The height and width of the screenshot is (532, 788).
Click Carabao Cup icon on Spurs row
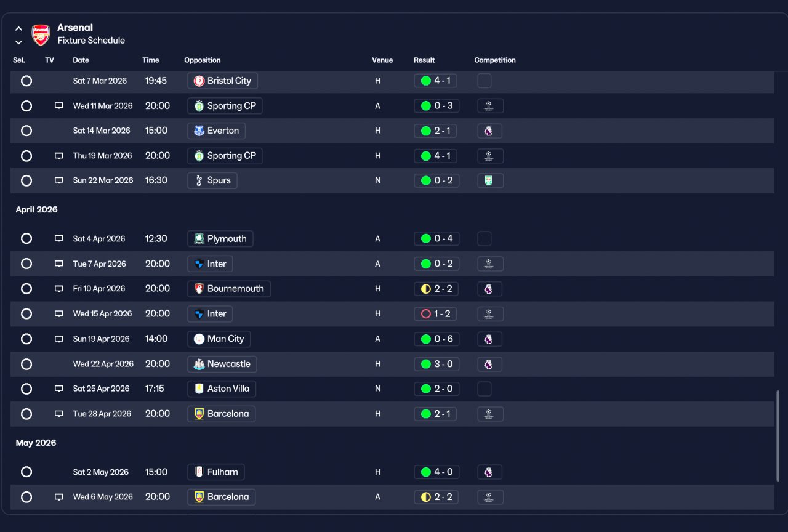point(489,180)
